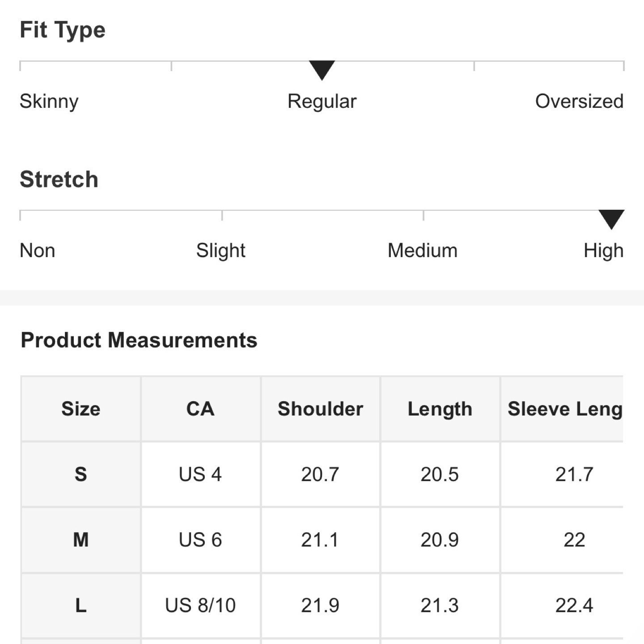Viewport: 644px width, 644px height.
Task: Select the L size row
Action: [322, 606]
